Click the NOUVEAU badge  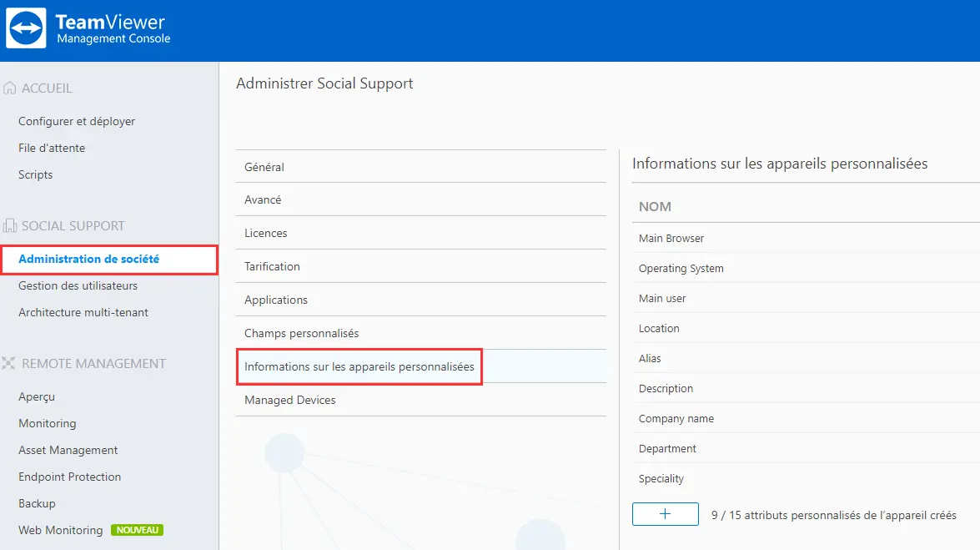coord(137,530)
